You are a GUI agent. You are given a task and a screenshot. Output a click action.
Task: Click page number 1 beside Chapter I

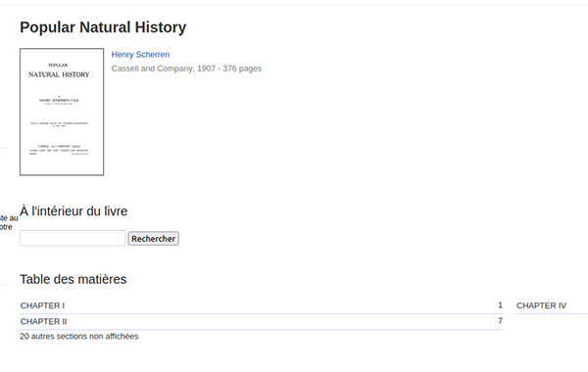coord(500,305)
